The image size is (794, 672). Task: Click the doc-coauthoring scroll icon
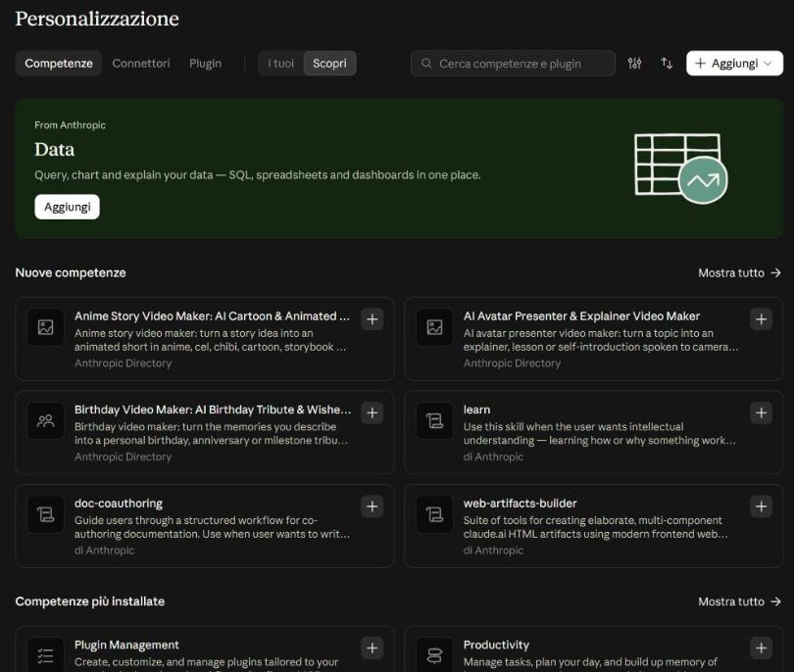(45, 514)
